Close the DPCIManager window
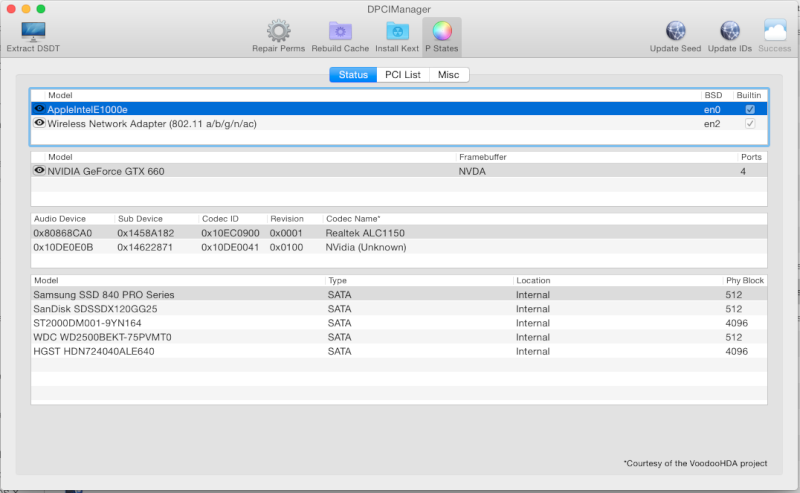This screenshot has width=800, height=493. tap(11, 9)
